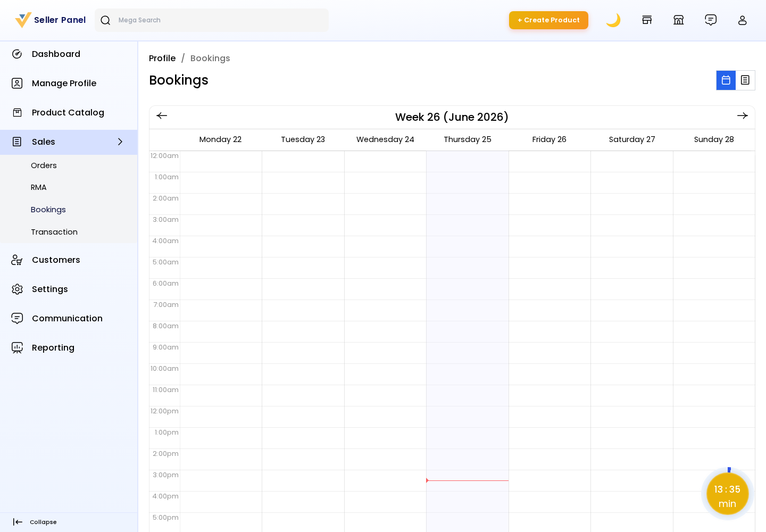This screenshot has width=766, height=532.
Task: Click the + Create Product button
Action: (548, 20)
